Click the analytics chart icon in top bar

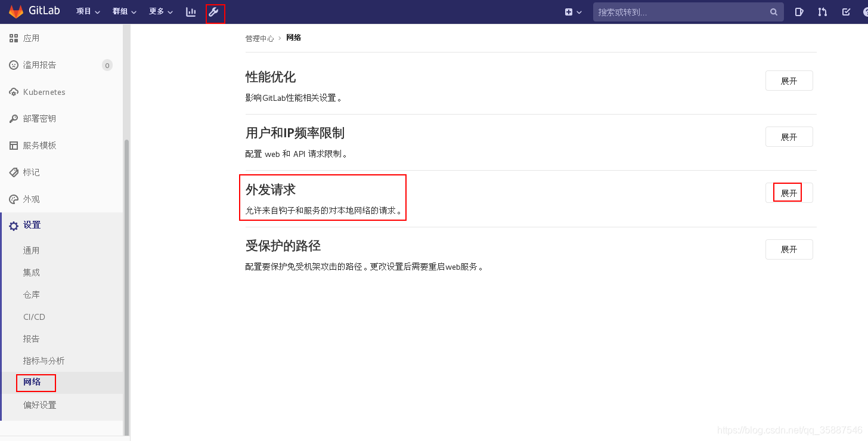click(191, 12)
